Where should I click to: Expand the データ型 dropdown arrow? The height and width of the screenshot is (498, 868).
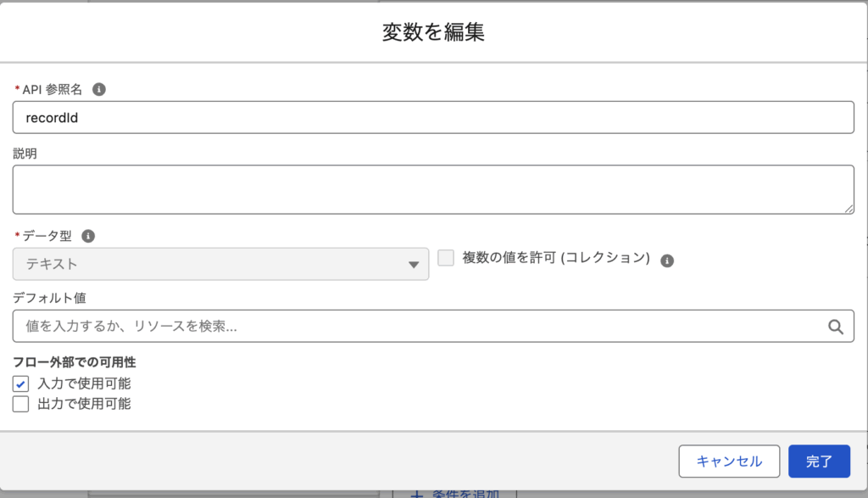click(x=413, y=265)
